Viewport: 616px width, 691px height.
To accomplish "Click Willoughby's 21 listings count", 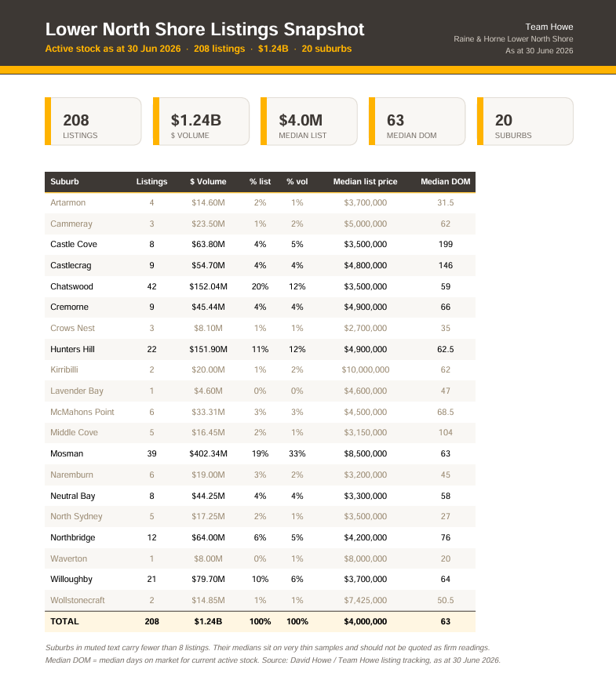I will coord(151,579).
